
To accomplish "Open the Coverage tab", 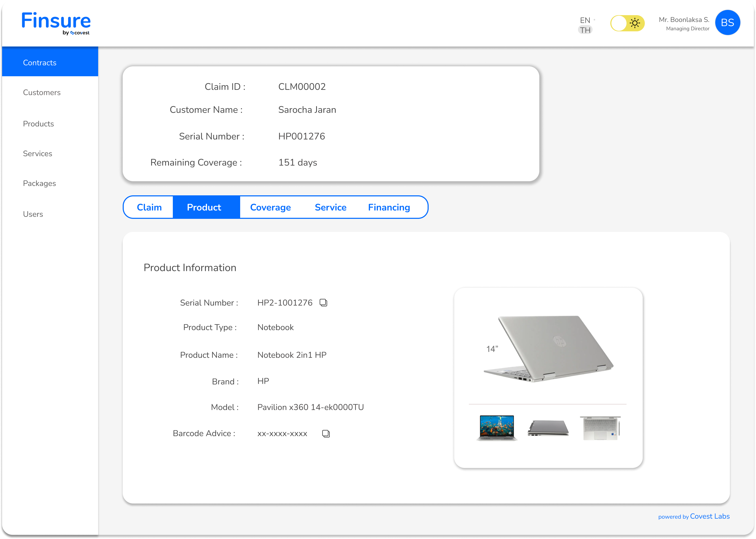I will (x=270, y=207).
